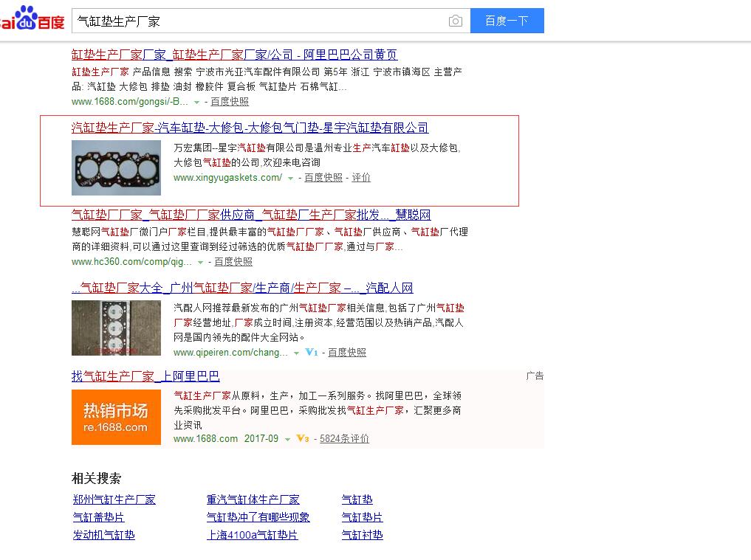Click the V3 badge next to www.1688.com
The height and width of the screenshot is (560, 751).
302,438
